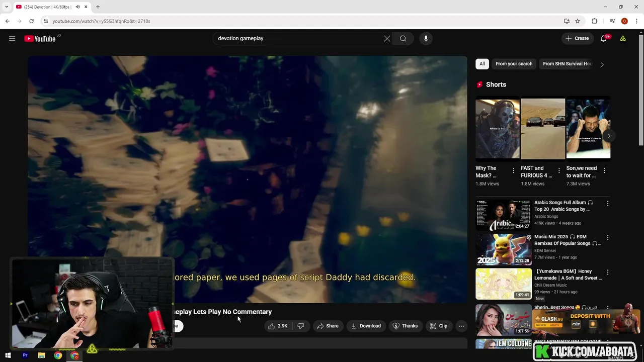Open the Chrome three-dot menu
The width and height of the screenshot is (644, 362).
click(x=636, y=21)
